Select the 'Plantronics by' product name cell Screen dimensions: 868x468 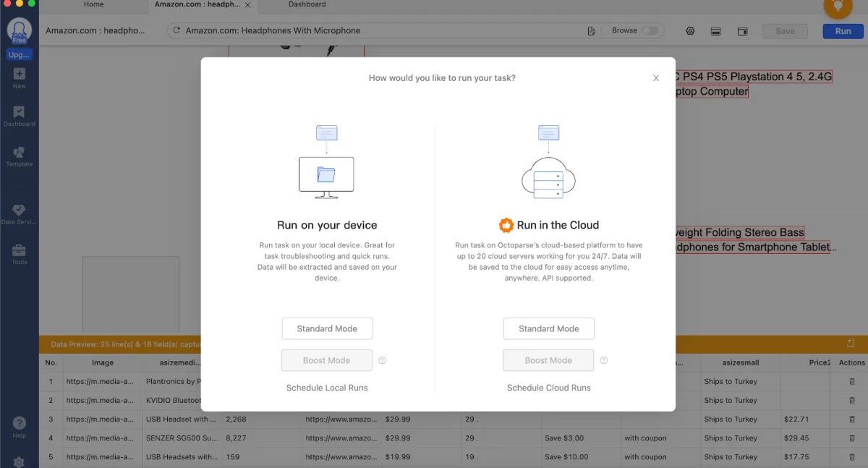[173, 381]
